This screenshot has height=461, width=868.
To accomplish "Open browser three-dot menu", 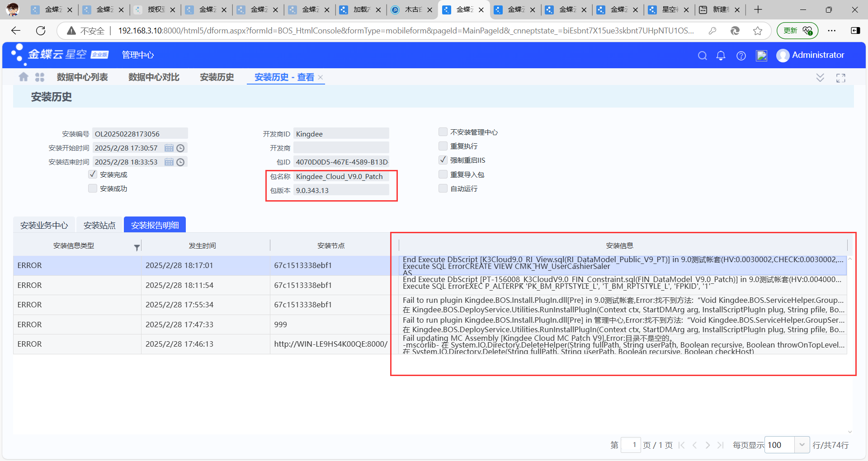I will coord(832,30).
